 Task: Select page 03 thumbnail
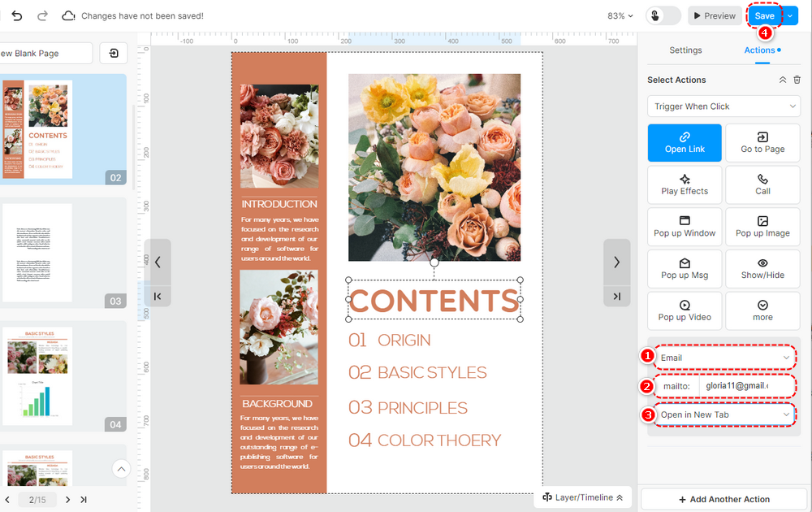point(63,253)
